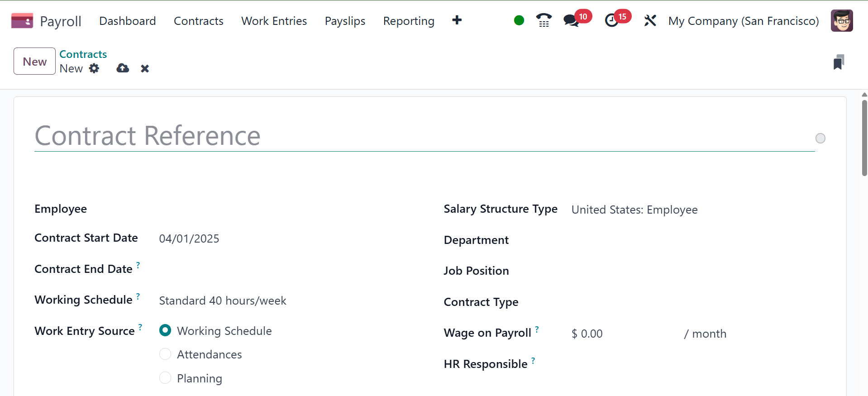The image size is (868, 396).
Task: Select the Working Schedule radio option
Action: (x=165, y=330)
